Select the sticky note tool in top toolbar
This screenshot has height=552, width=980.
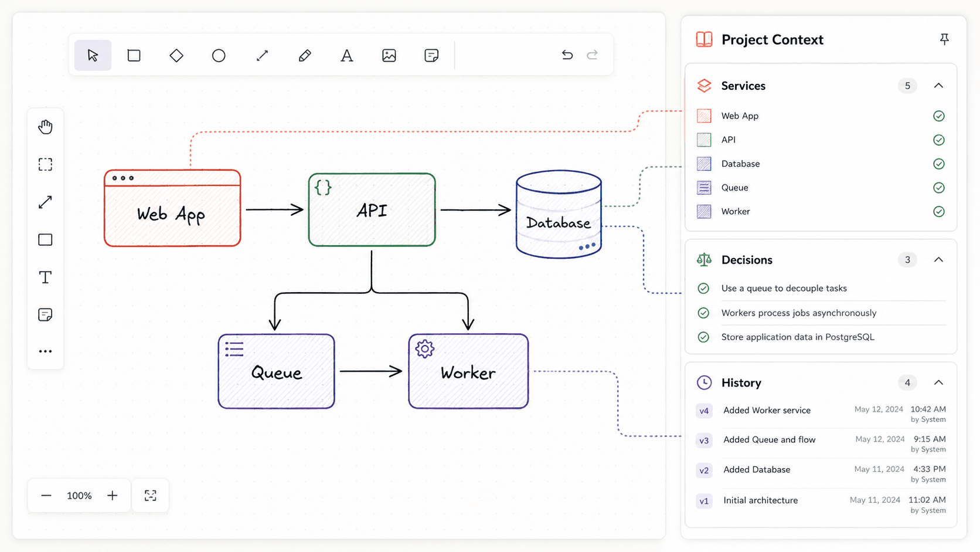pos(431,55)
